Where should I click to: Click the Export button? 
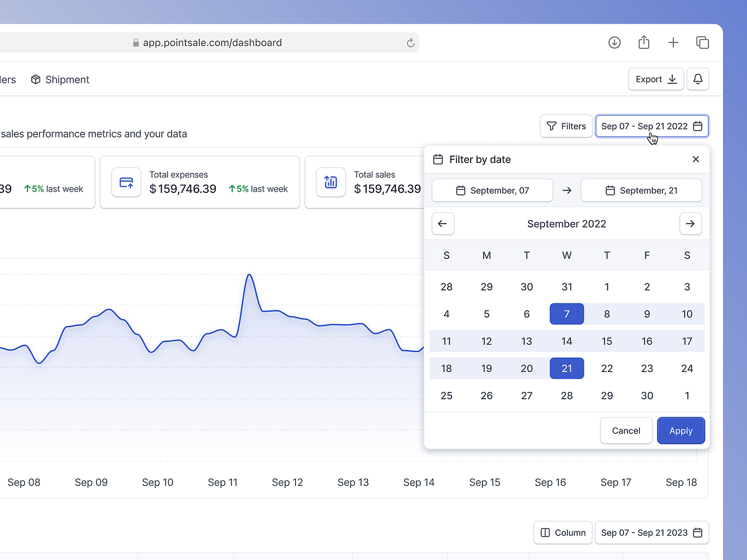655,79
